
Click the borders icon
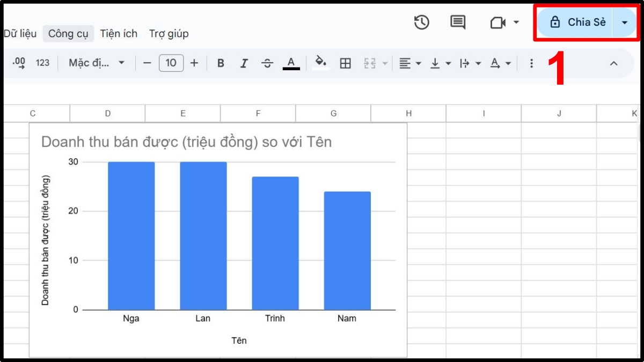click(x=345, y=63)
